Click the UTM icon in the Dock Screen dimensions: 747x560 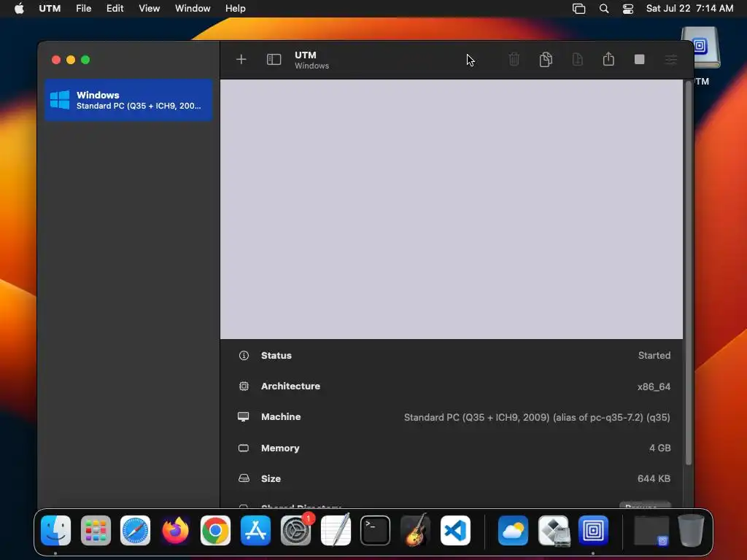pos(593,531)
